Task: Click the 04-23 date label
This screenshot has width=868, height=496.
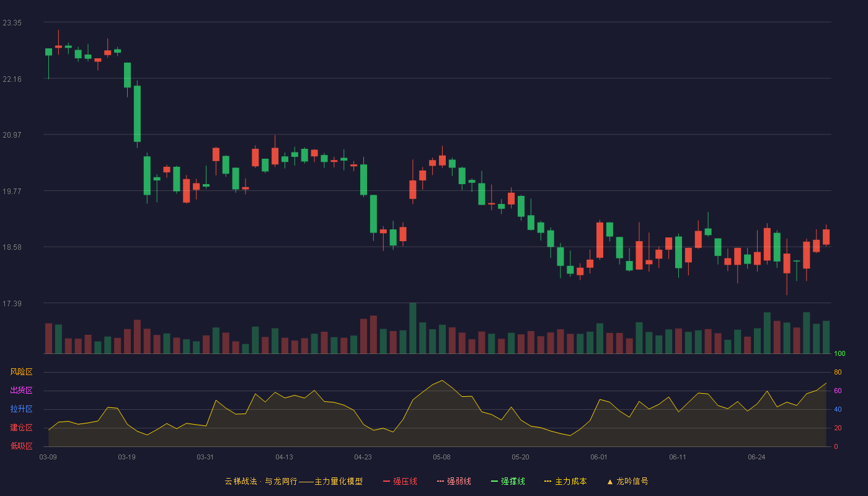Action: [363, 457]
